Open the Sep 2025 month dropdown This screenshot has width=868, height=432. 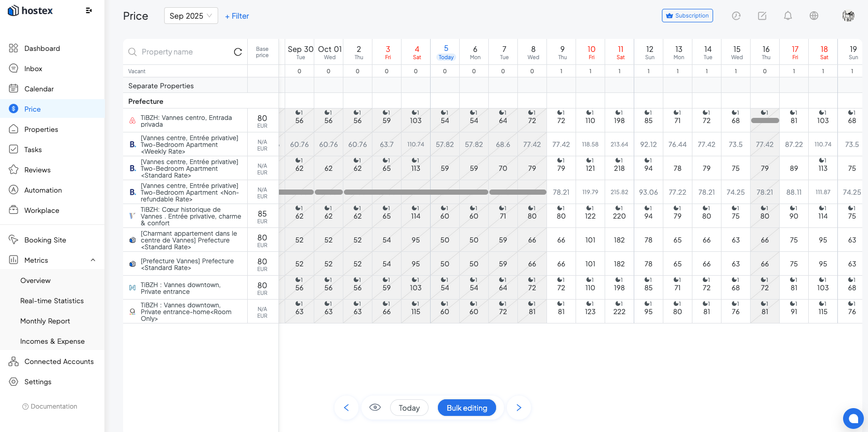(x=191, y=16)
